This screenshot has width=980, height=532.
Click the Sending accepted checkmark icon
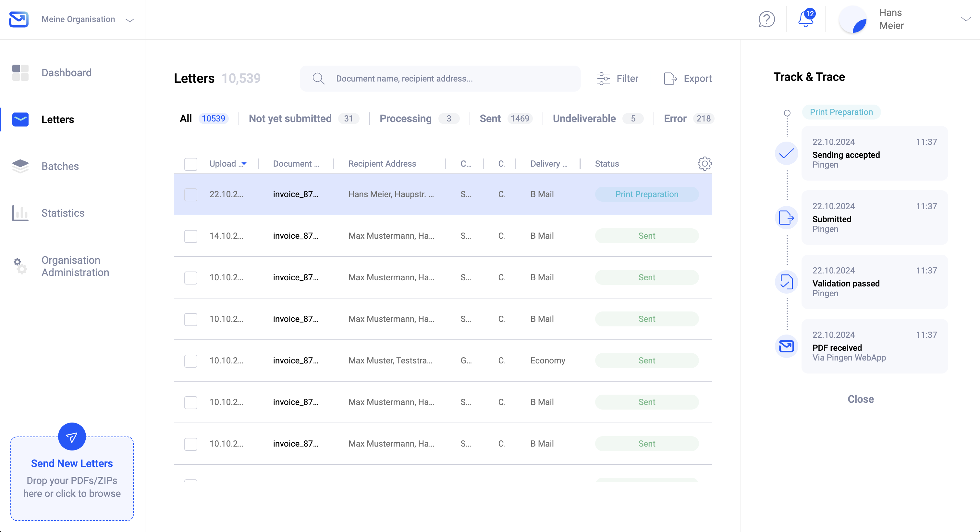pyautogui.click(x=786, y=154)
